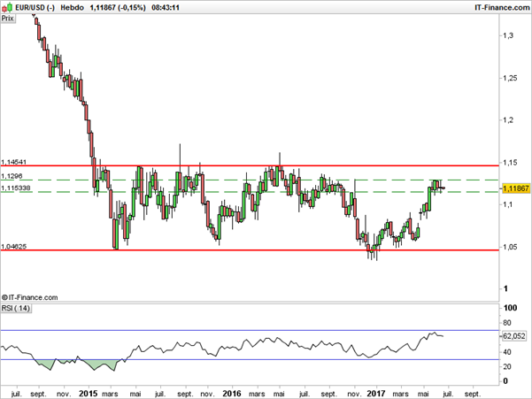Click the 40 RSI axis label
The height and width of the screenshot is (399, 532).
tap(507, 352)
